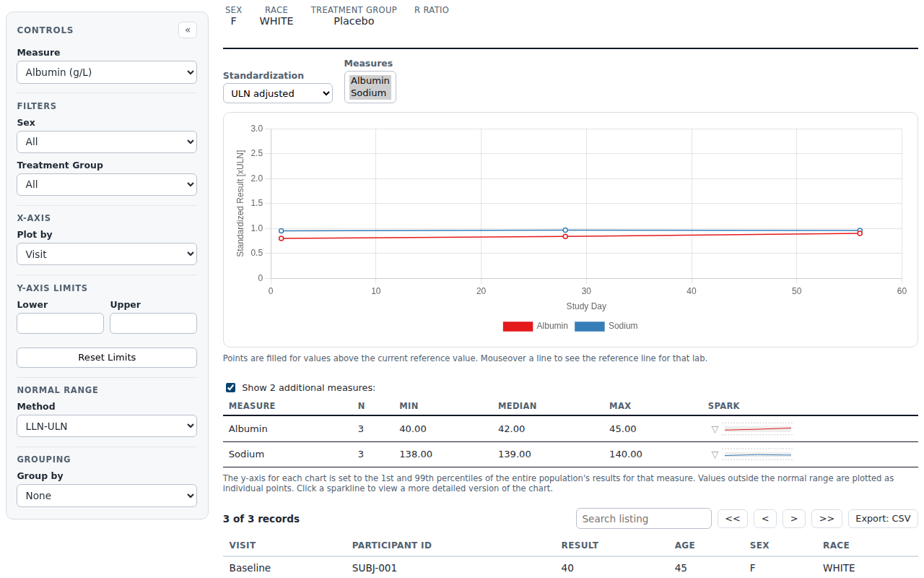Select Albumin in the Measures list box
This screenshot has height=578, width=924.
(370, 81)
